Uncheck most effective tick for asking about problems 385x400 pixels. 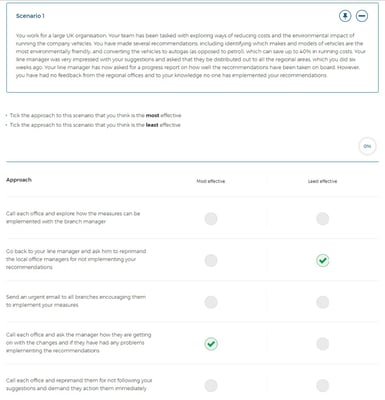tap(211, 344)
